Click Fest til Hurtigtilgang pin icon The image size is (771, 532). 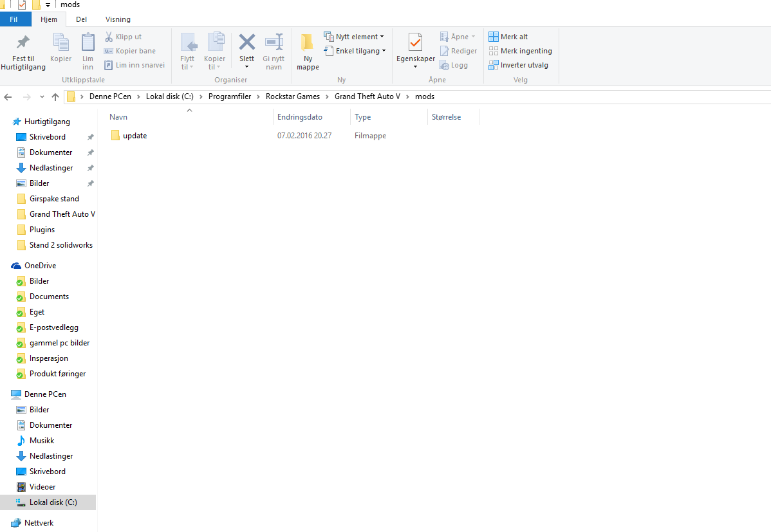coord(23,42)
